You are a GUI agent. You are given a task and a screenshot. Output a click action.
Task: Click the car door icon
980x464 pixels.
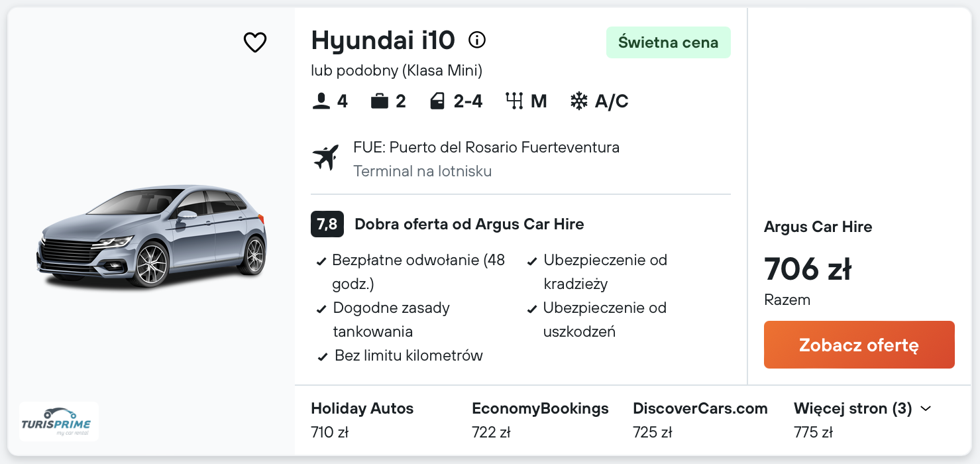pyautogui.click(x=437, y=101)
